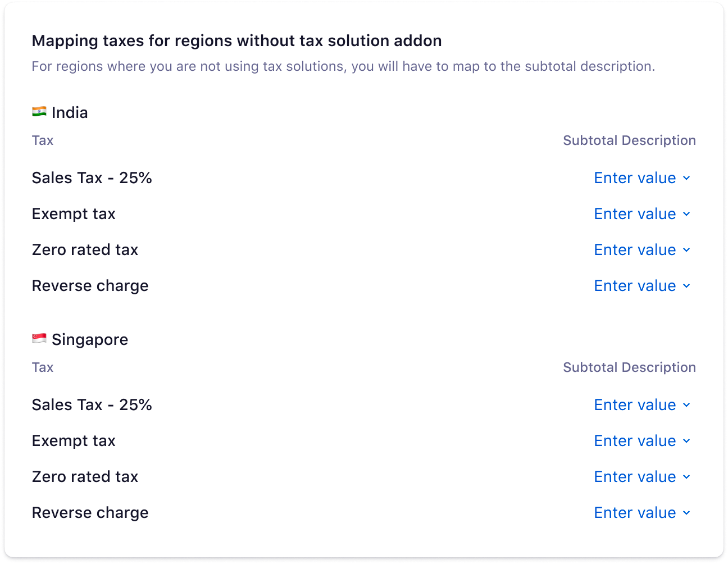Click chevron beside Singapore Exempt tax value

pos(686,442)
